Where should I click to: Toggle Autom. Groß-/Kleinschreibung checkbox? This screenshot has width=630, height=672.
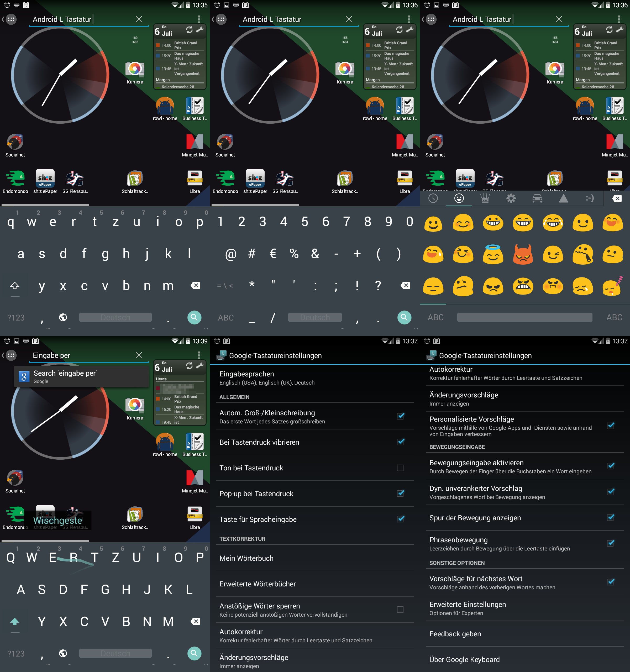click(x=401, y=416)
